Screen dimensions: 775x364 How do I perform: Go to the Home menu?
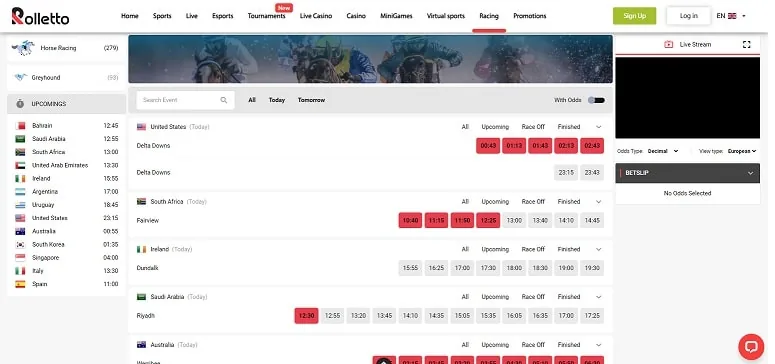point(129,16)
